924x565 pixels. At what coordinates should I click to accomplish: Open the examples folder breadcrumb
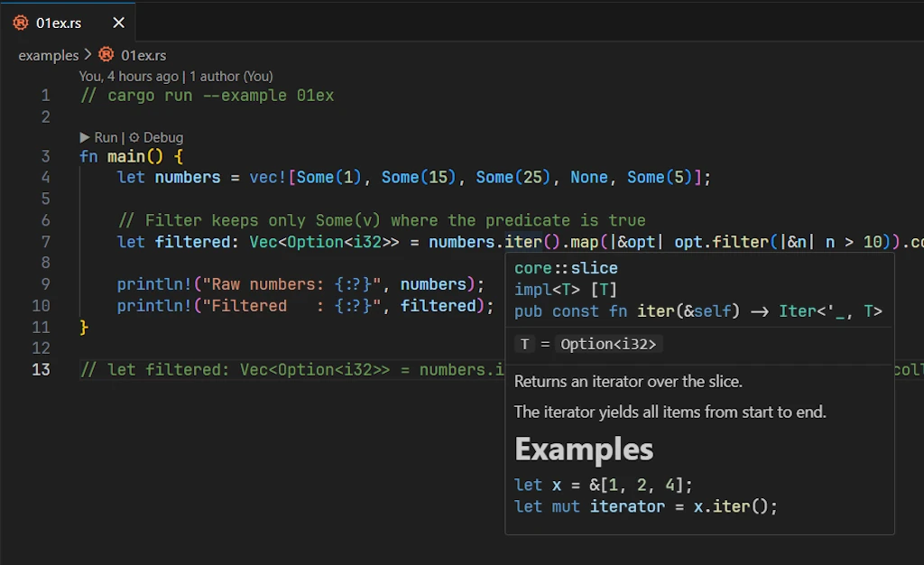pyautogui.click(x=48, y=55)
